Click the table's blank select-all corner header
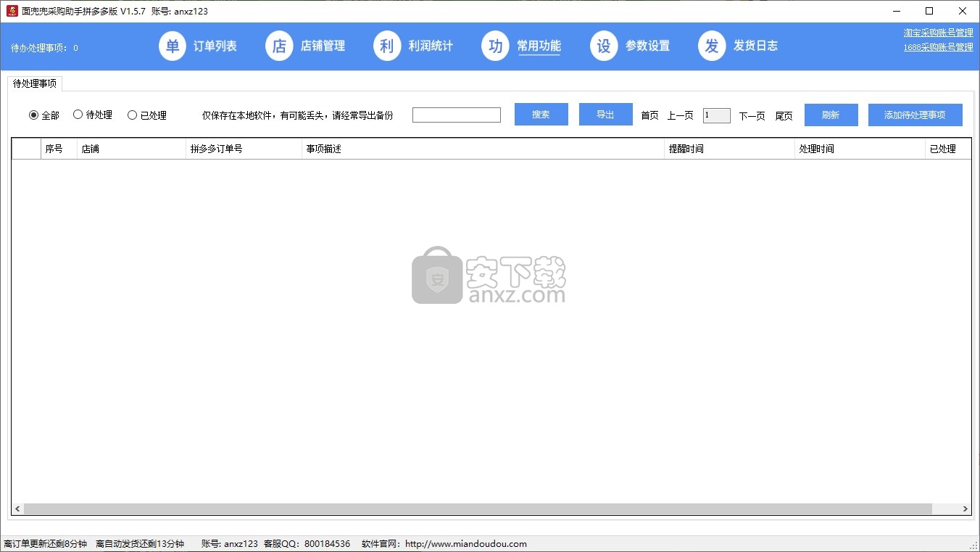The height and width of the screenshot is (552, 980). pos(27,149)
